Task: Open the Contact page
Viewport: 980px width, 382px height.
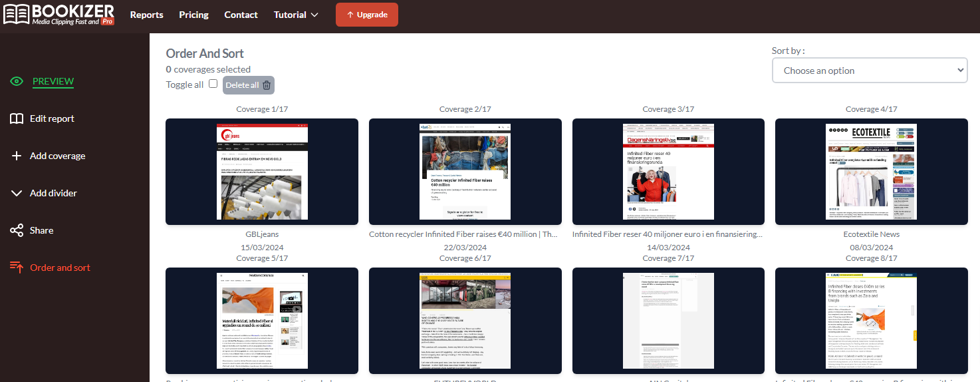Action: click(241, 15)
